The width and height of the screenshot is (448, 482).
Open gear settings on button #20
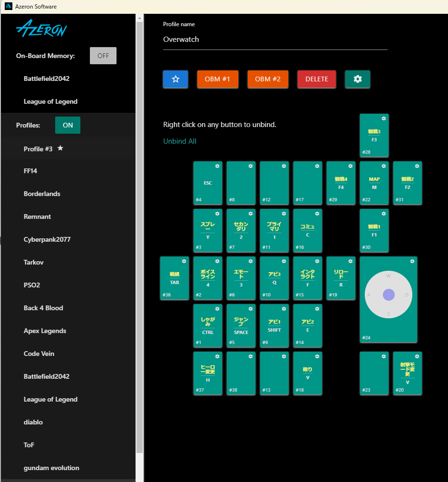tap(417, 356)
